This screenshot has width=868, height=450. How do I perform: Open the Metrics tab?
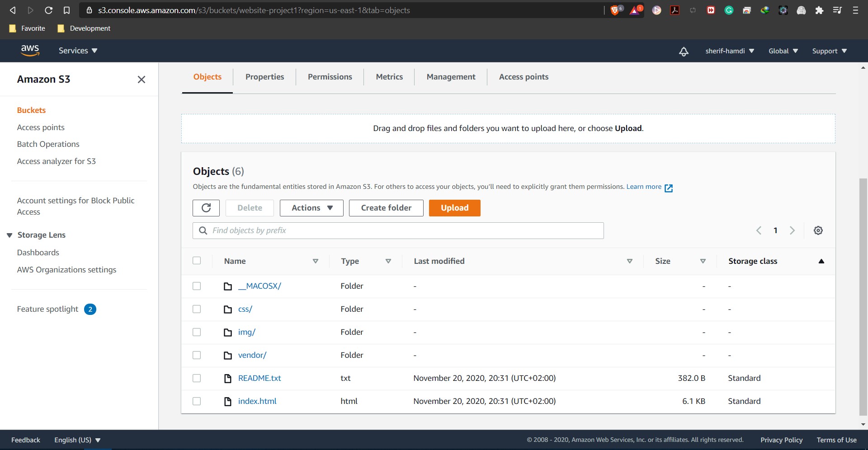(x=389, y=77)
